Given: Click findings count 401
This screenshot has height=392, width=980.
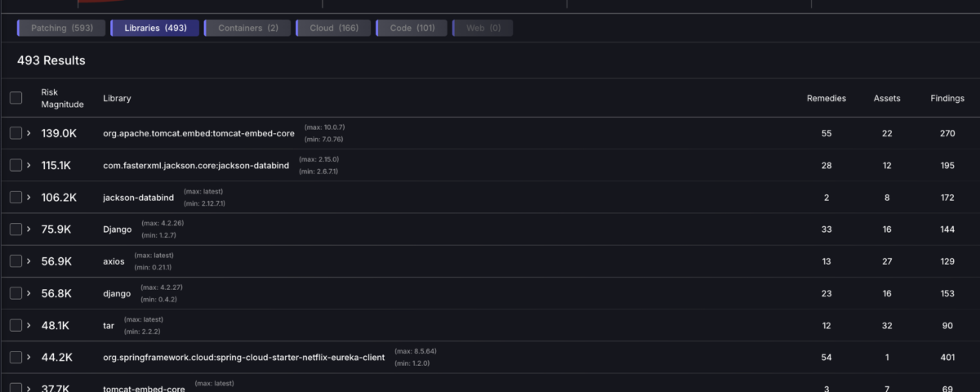Looking at the screenshot, I should 947,357.
